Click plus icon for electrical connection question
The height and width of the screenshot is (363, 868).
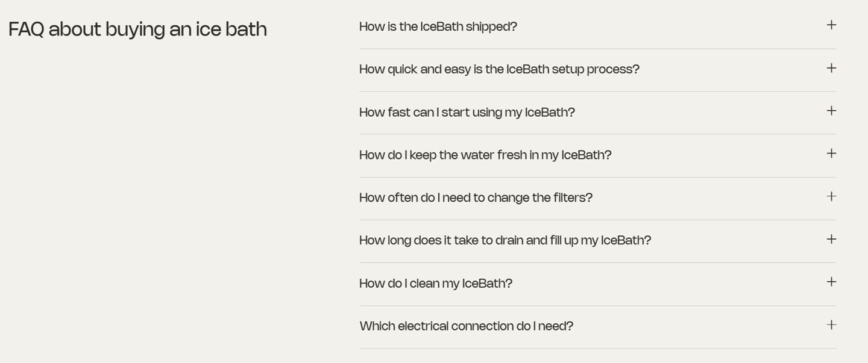tap(831, 325)
